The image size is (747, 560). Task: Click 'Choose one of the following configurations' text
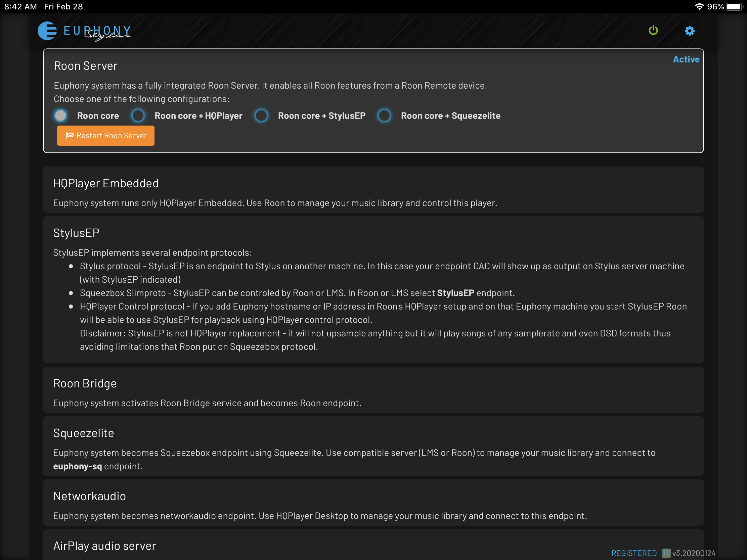(x=141, y=99)
